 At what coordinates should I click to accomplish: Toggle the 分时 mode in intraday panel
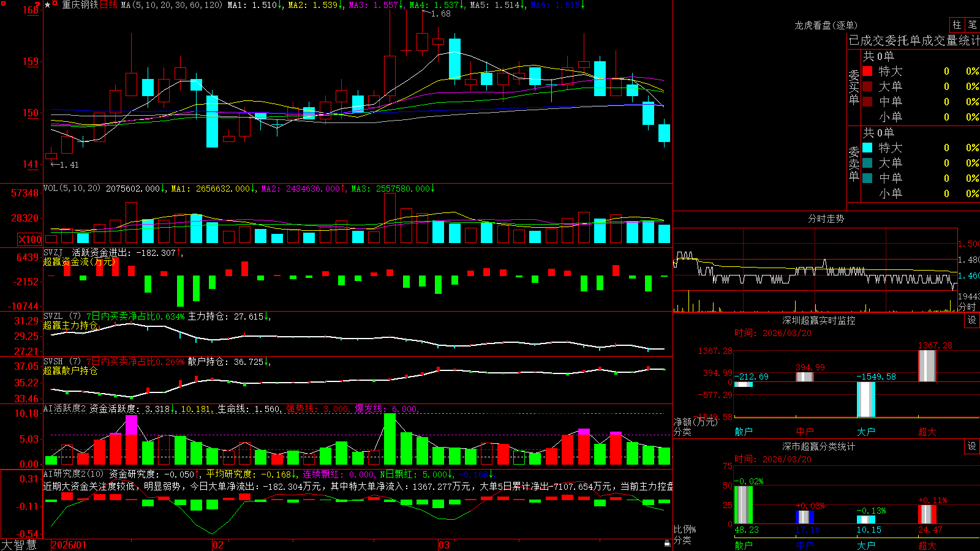pyautogui.click(x=967, y=307)
